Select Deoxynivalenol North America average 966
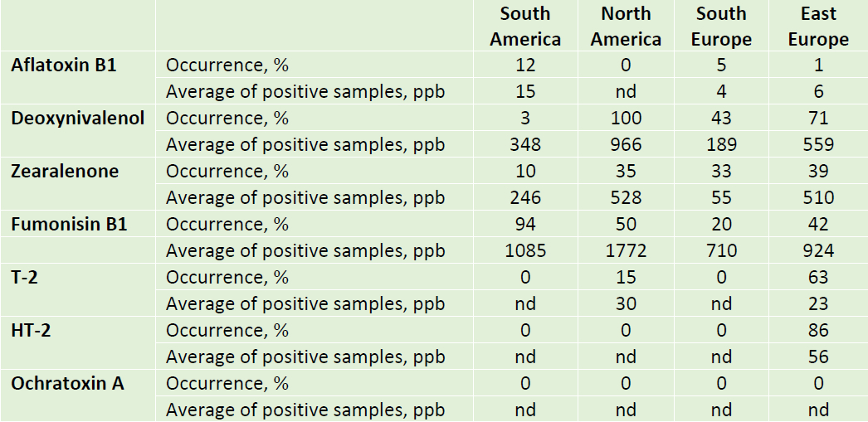 pos(625,144)
